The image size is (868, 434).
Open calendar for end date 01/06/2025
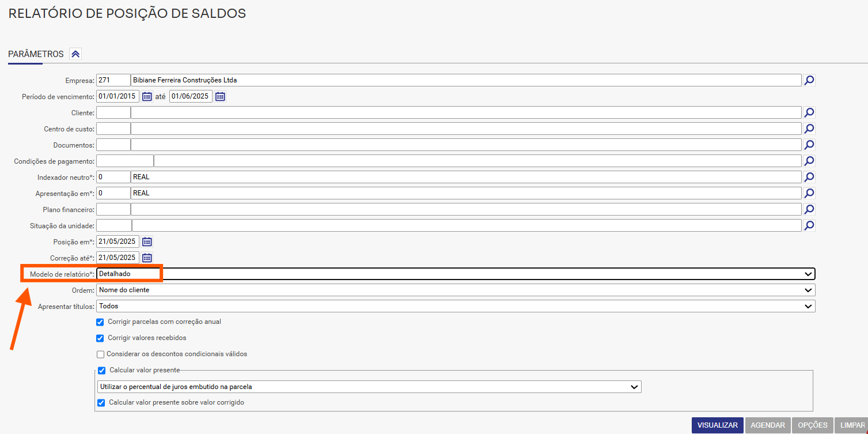pyautogui.click(x=220, y=96)
